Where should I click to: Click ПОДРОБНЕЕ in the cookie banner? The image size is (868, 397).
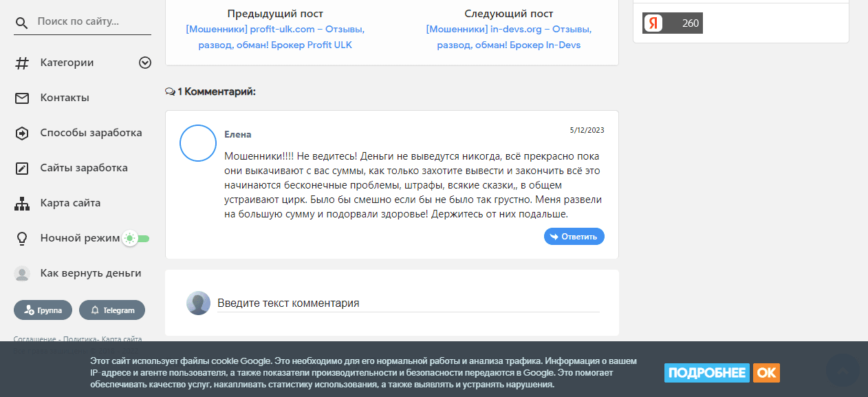tap(706, 373)
